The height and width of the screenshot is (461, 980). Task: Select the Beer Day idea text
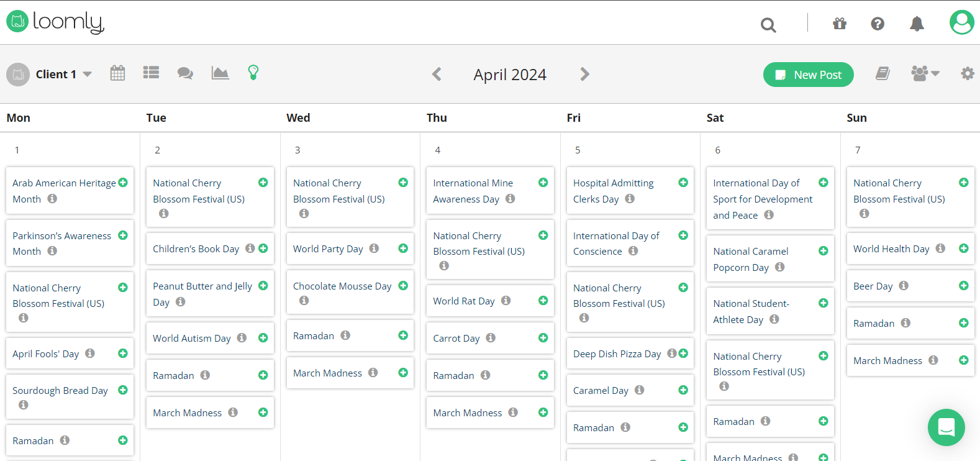[x=873, y=286]
